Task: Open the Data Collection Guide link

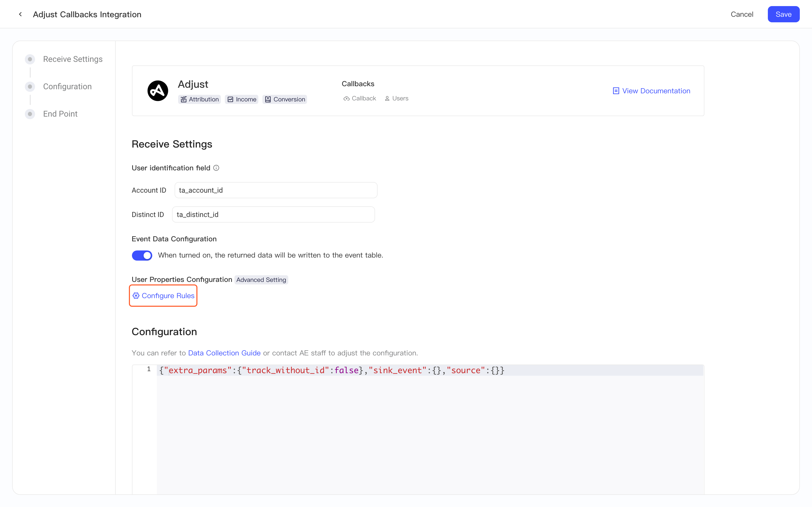Action: coord(224,353)
